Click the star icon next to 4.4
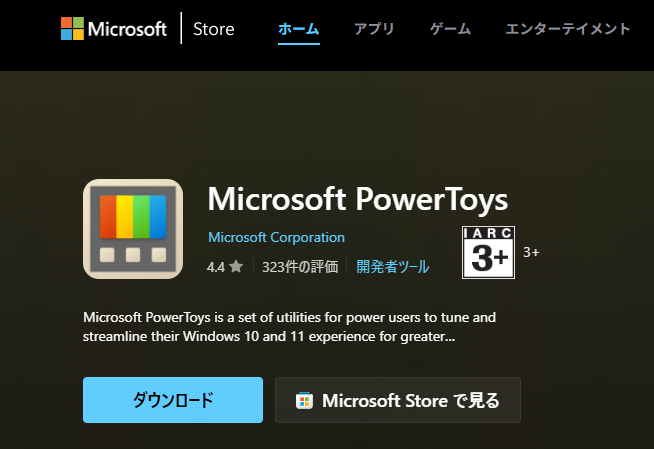 coord(236,266)
